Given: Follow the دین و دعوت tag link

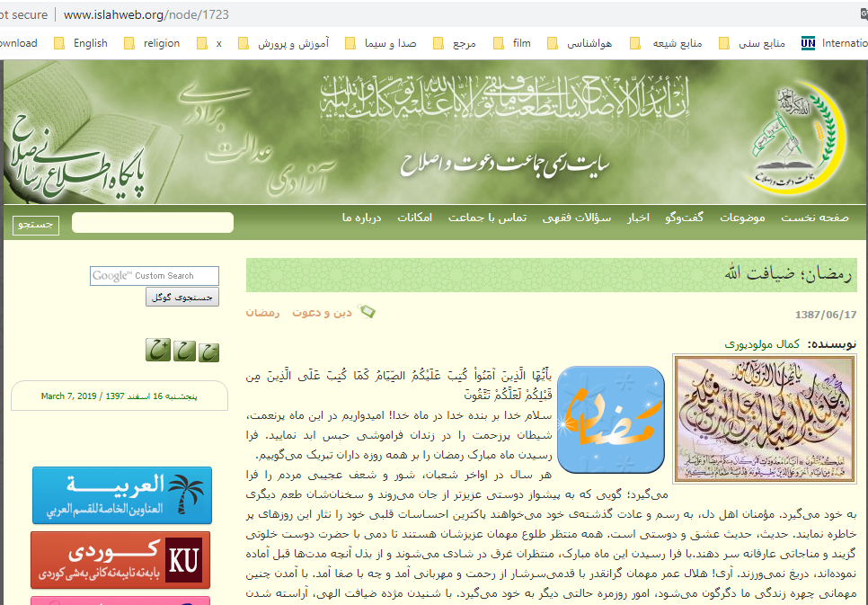Looking at the screenshot, I should [x=323, y=313].
